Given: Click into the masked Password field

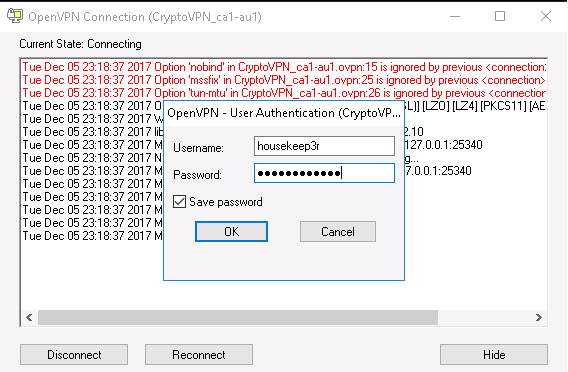Looking at the screenshot, I should tap(324, 173).
